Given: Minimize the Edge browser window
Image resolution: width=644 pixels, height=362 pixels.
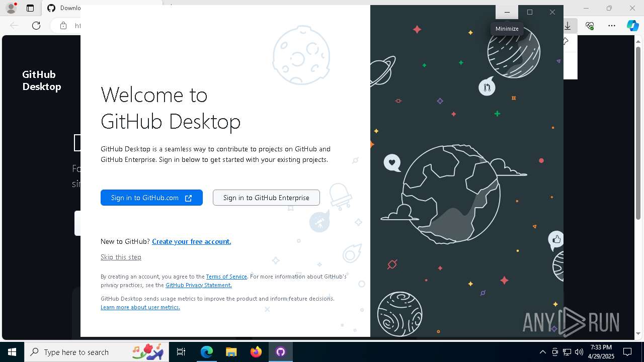Looking at the screenshot, I should tap(586, 8).
